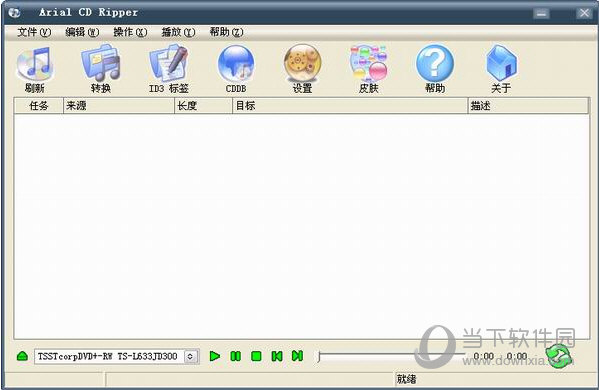Image resolution: width=599 pixels, height=390 pixels.
Task: Expand the TSSTcorp DVD drive dropdown
Action: point(191,356)
